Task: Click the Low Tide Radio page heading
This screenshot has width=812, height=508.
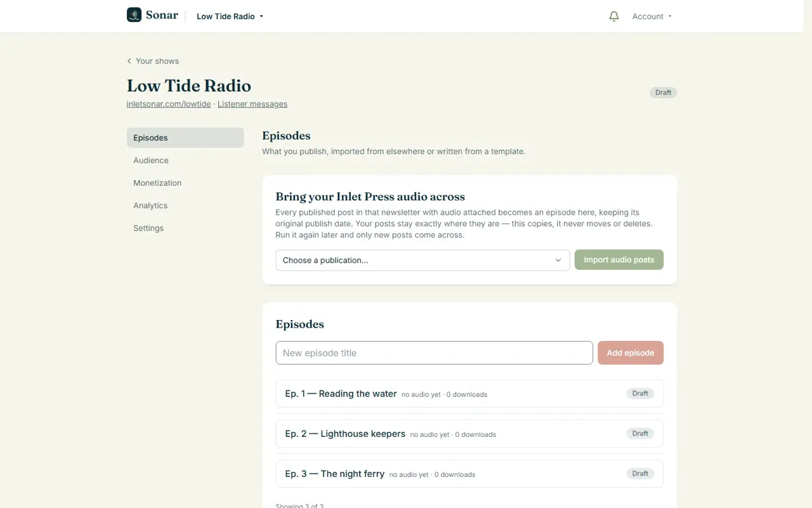Action: point(189,86)
